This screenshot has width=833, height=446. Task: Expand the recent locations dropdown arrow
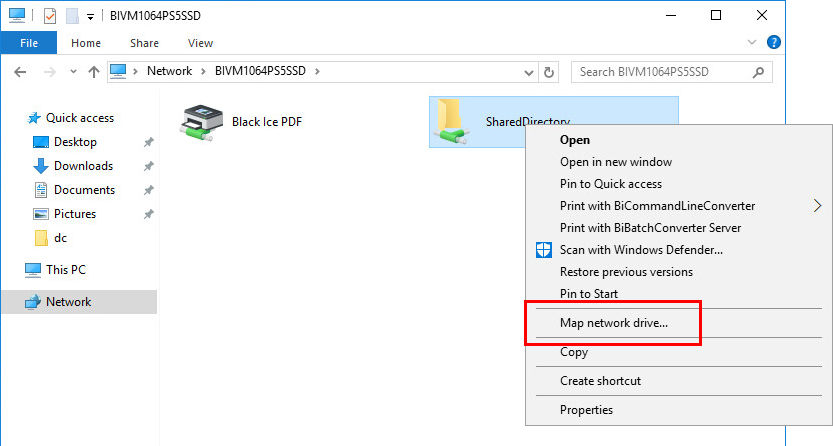coord(73,72)
